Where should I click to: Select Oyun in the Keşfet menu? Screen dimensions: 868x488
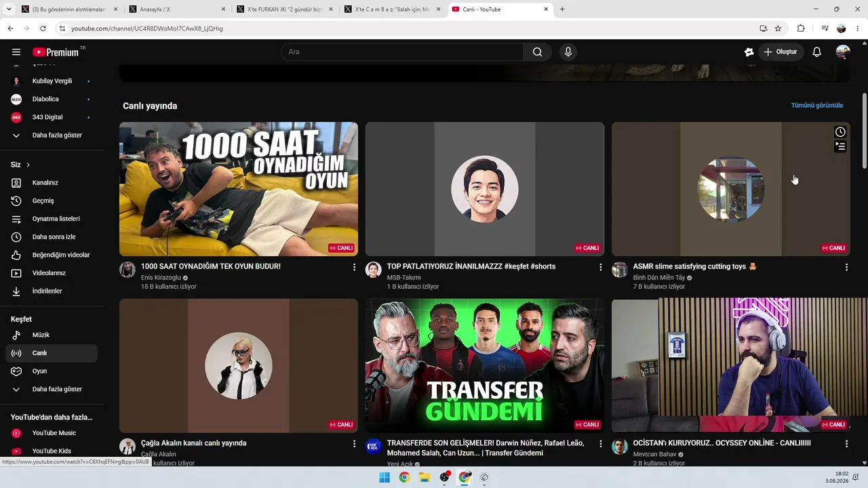(51, 371)
